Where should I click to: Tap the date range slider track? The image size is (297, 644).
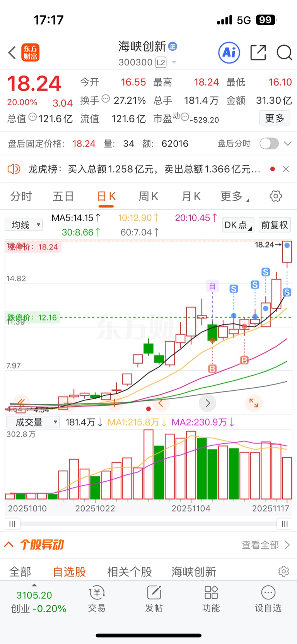148,524
